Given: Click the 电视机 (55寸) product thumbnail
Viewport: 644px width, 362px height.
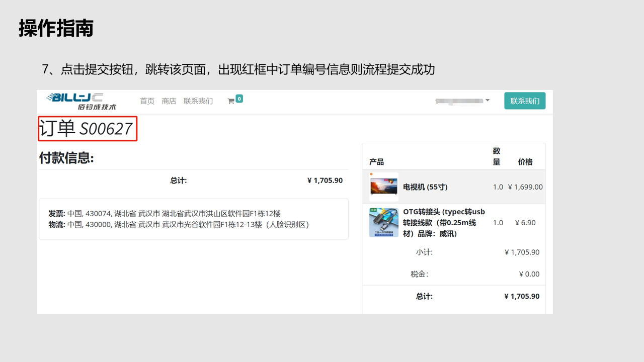Looking at the screenshot, I should point(384,187).
